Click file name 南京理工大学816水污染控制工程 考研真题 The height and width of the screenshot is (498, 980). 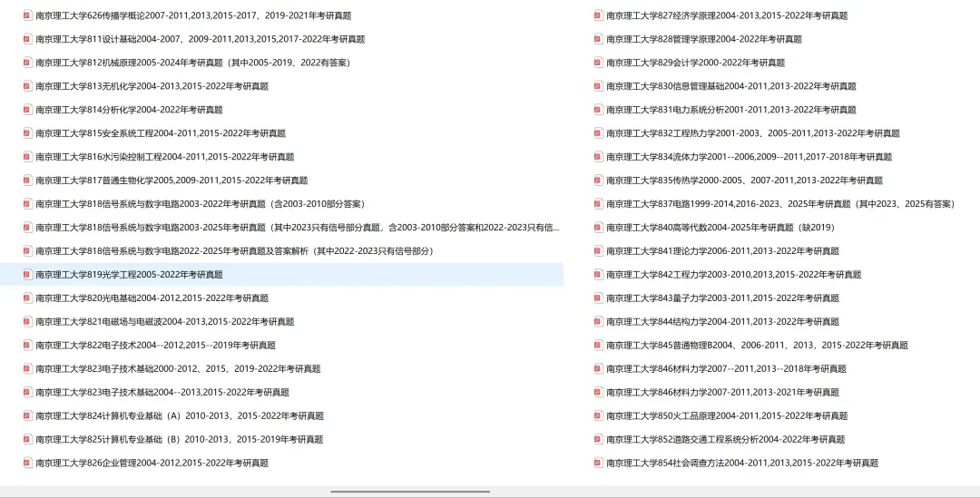click(x=165, y=156)
